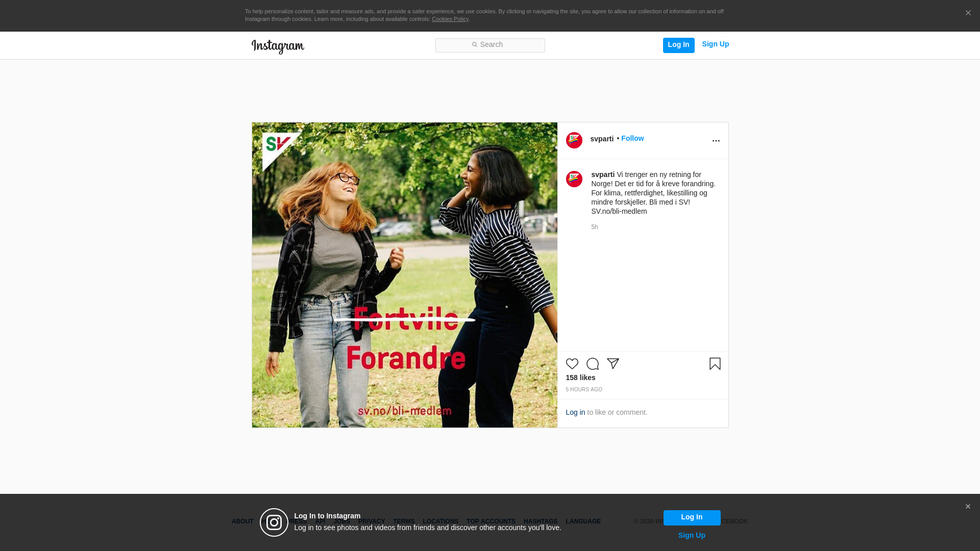Open the Cookies Policy link
980x551 pixels.
450,19
